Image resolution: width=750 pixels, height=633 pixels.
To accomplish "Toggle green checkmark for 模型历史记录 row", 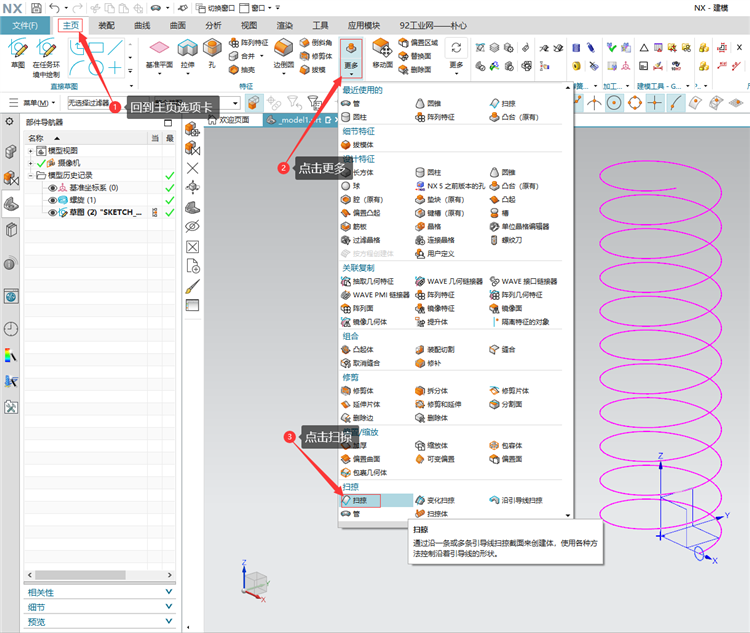I will [169, 176].
